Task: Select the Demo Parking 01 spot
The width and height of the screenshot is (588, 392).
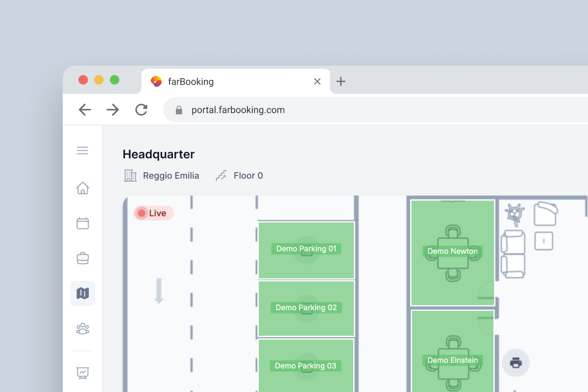Action: pyautogui.click(x=306, y=250)
